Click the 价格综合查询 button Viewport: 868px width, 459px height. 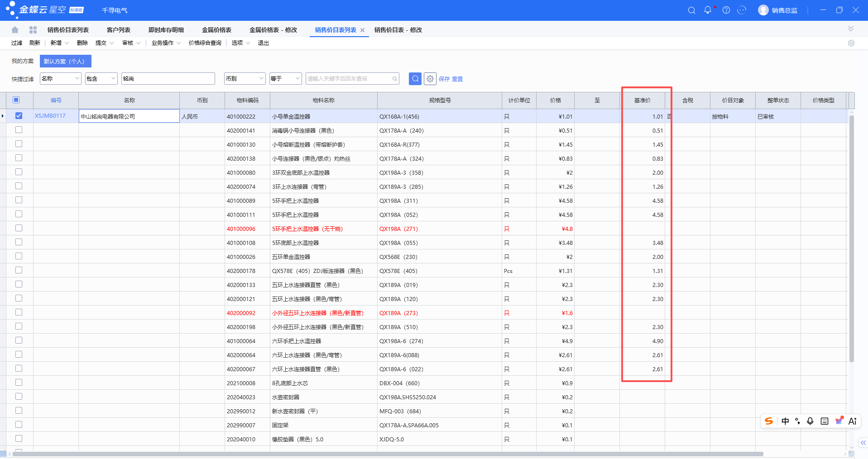point(205,43)
